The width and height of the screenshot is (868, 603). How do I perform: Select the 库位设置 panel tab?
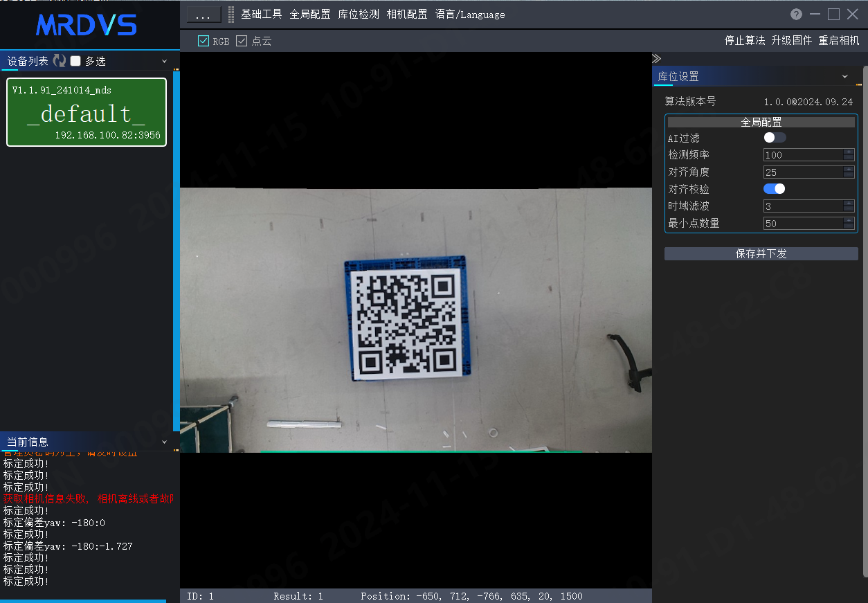click(x=678, y=76)
